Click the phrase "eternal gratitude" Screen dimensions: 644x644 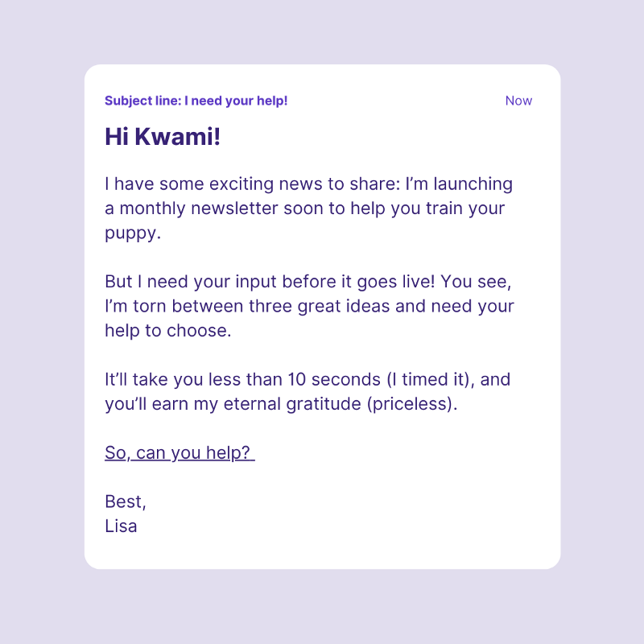pyautogui.click(x=292, y=404)
